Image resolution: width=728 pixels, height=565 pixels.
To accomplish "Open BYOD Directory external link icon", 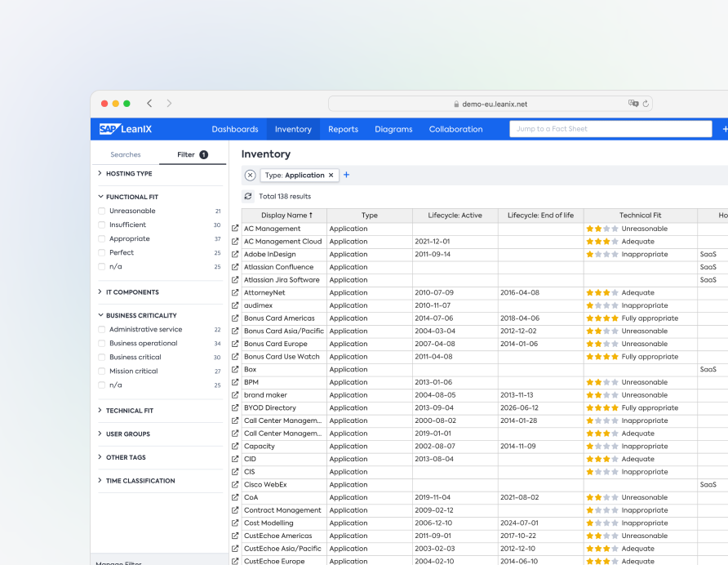I will point(235,407).
